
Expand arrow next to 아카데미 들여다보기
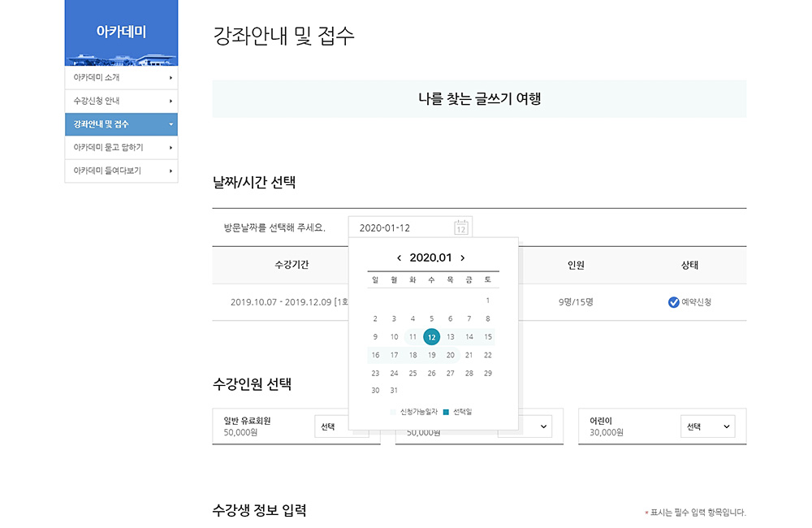pos(171,171)
